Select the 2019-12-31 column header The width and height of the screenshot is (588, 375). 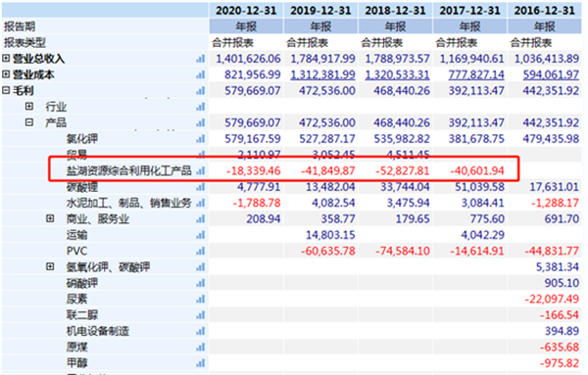tap(320, 10)
